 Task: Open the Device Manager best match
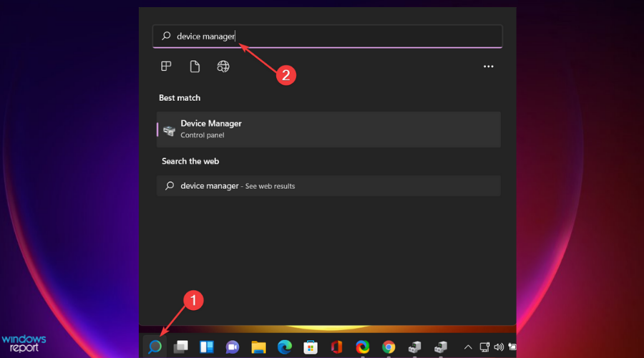[x=328, y=130]
